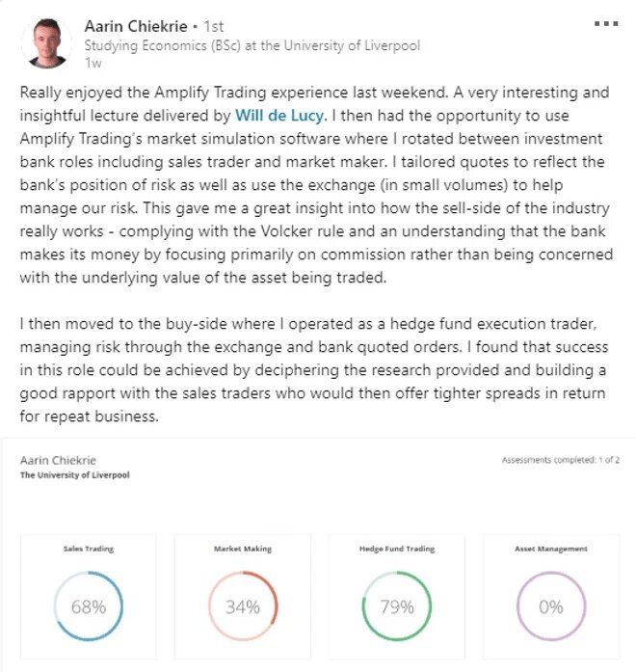
Task: Click the Assessments completed: 1 of 2 text
Action: click(561, 460)
